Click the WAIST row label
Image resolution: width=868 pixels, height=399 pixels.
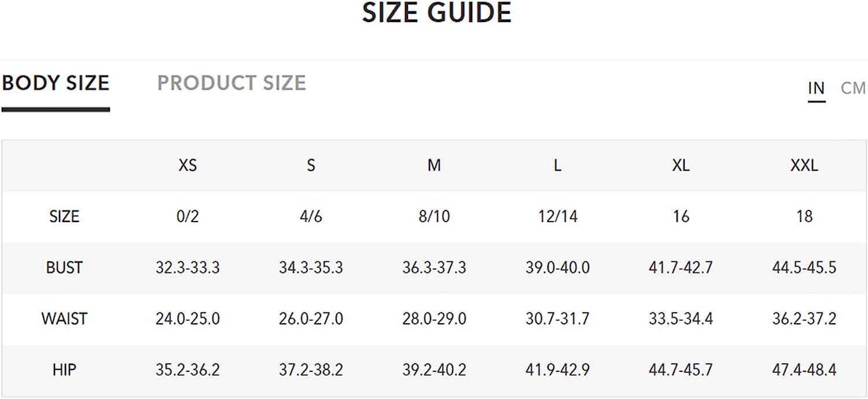(x=64, y=319)
